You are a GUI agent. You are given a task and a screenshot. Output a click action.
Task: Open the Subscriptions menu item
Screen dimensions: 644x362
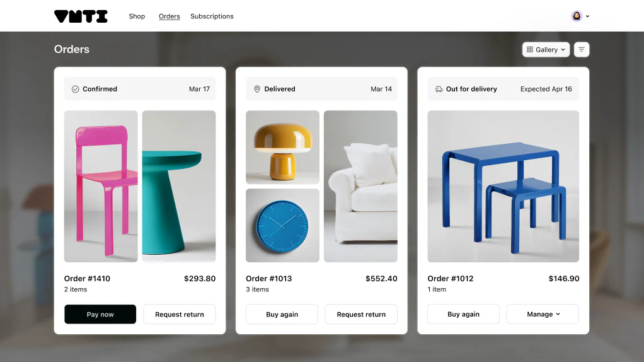212,16
